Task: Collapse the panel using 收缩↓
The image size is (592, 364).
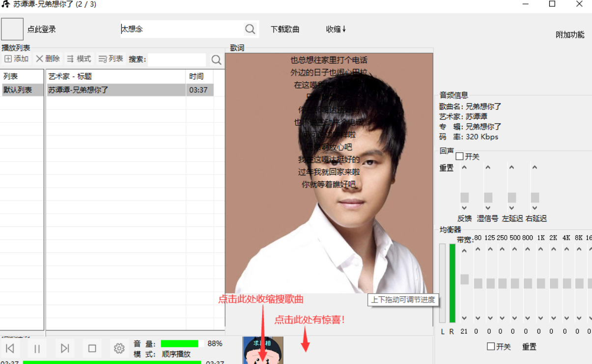Action: pyautogui.click(x=336, y=29)
